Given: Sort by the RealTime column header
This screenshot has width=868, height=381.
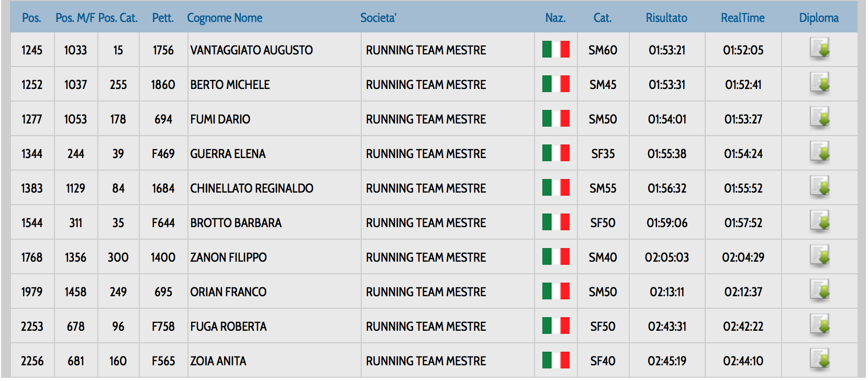Looking at the screenshot, I should pos(742,18).
